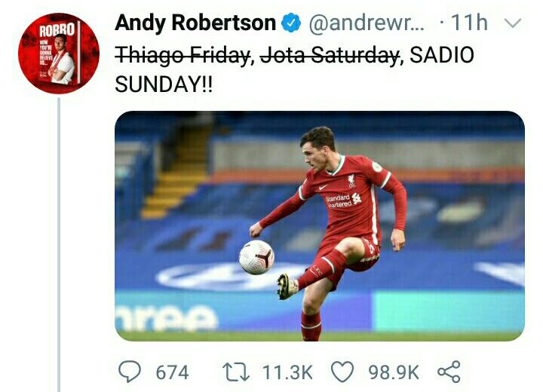Image resolution: width=543 pixels, height=392 pixels.
Task: Click the 674 replies count
Action: (172, 372)
